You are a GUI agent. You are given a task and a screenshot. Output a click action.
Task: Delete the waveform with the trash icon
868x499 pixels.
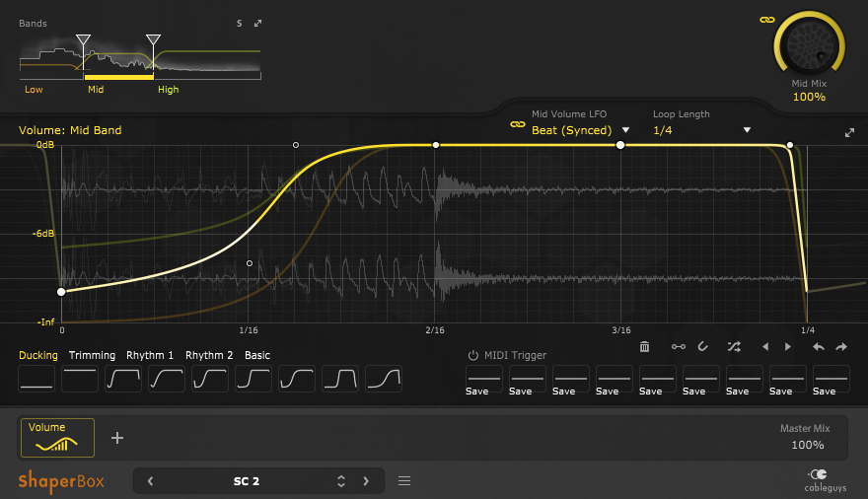pos(644,346)
